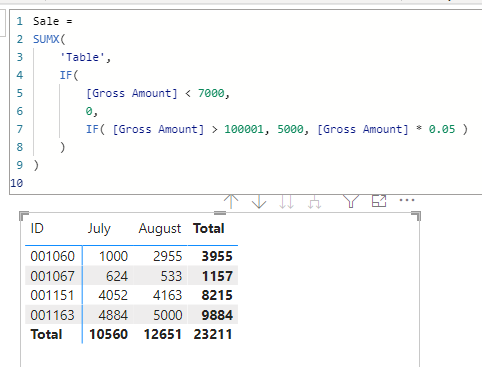Select the Total column header
This screenshot has height=367, width=482.
pyautogui.click(x=209, y=228)
